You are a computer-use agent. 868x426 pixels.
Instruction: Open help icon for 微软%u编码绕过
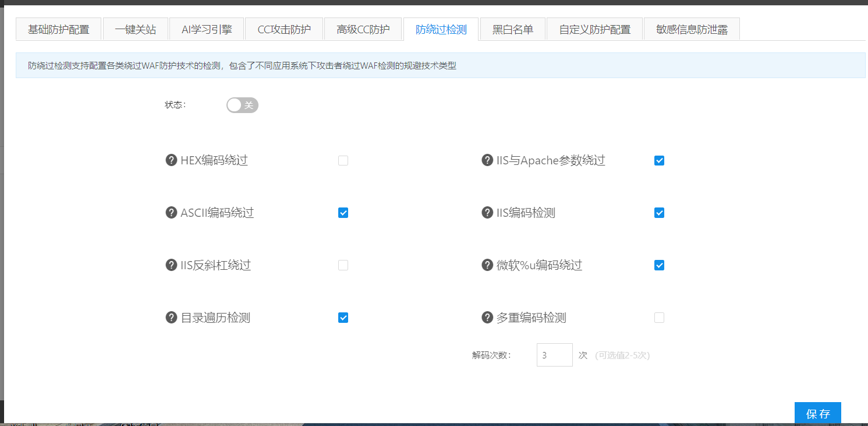pyautogui.click(x=487, y=265)
